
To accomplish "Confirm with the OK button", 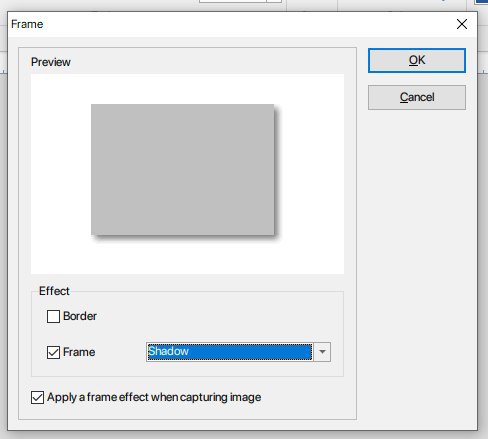I will (417, 60).
